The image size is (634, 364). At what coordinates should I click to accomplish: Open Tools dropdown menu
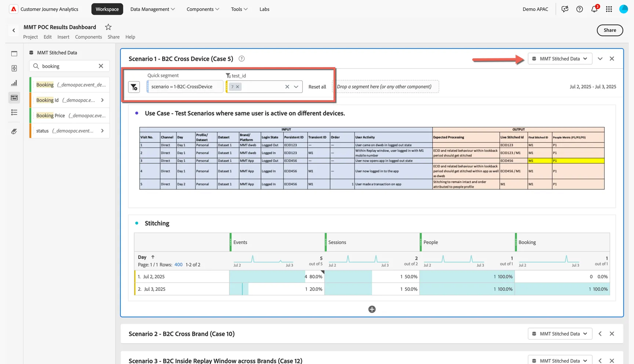239,9
